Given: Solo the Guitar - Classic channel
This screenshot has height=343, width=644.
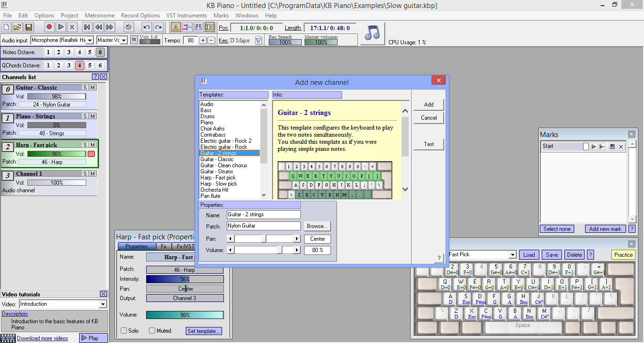Looking at the screenshot, I should tap(85, 88).
